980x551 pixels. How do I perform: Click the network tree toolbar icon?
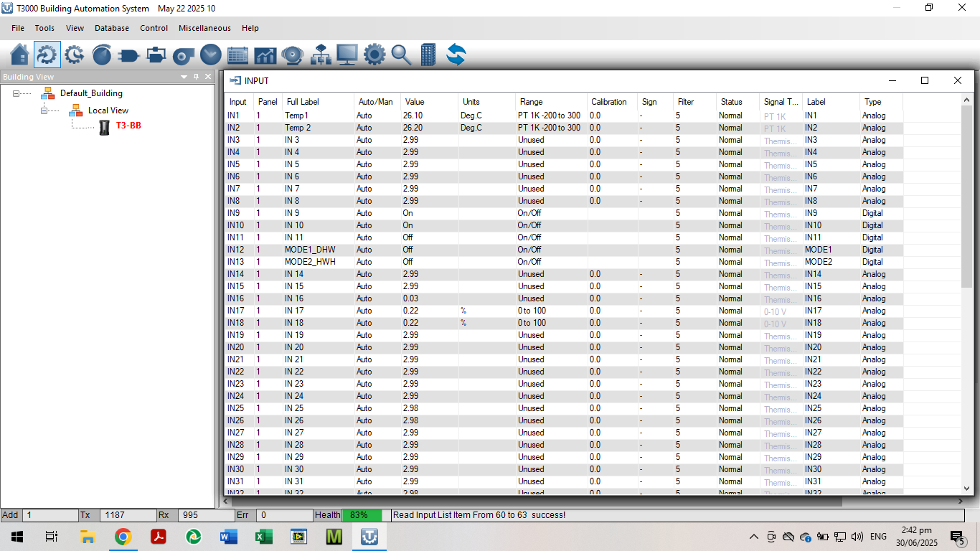pyautogui.click(x=320, y=55)
